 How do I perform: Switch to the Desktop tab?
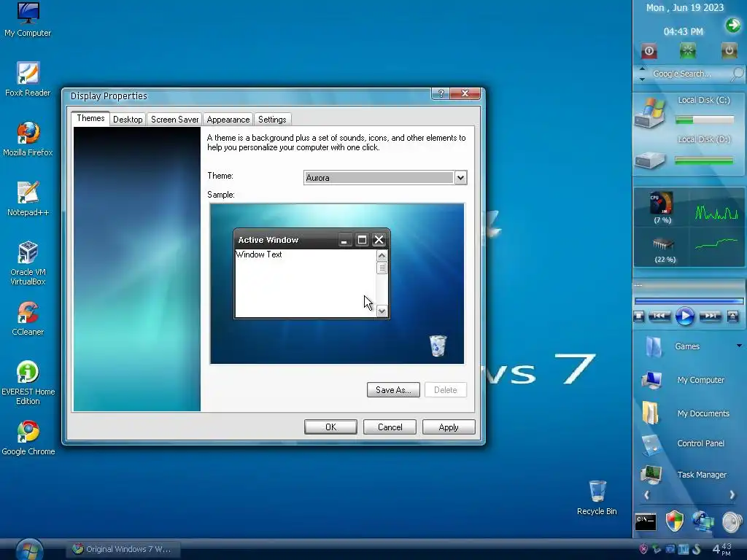128,120
